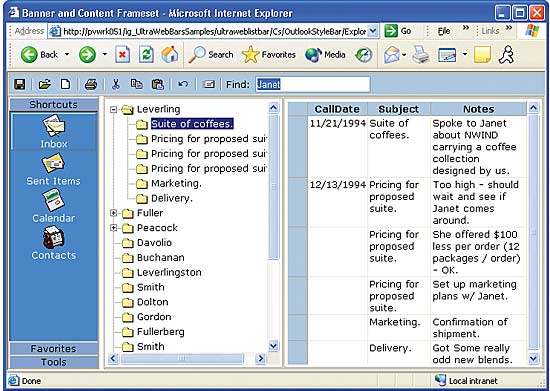Image resolution: width=550 pixels, height=391 pixels.
Task: Click the Media globe button
Action: 325,55
